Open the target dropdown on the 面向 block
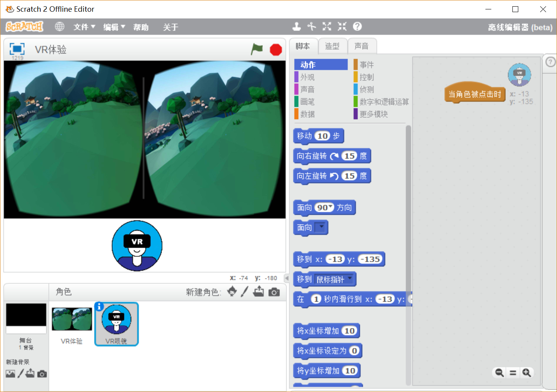The height and width of the screenshot is (392, 557). [321, 227]
